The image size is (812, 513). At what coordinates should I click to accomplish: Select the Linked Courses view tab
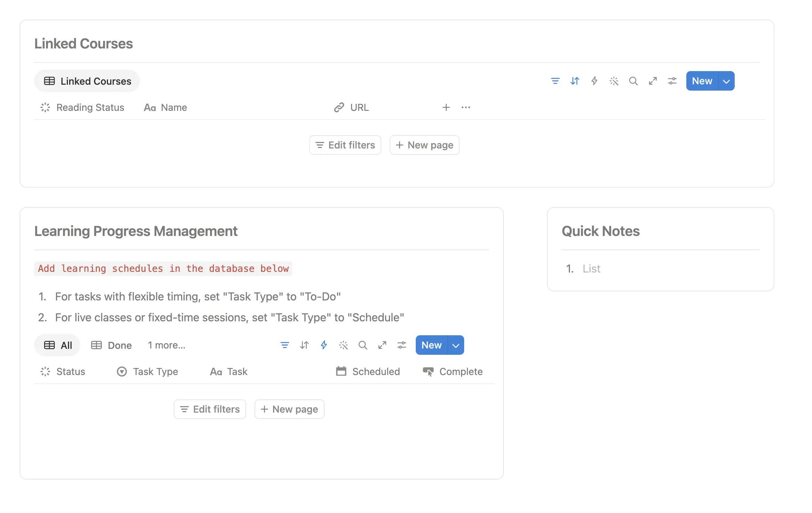(x=87, y=81)
